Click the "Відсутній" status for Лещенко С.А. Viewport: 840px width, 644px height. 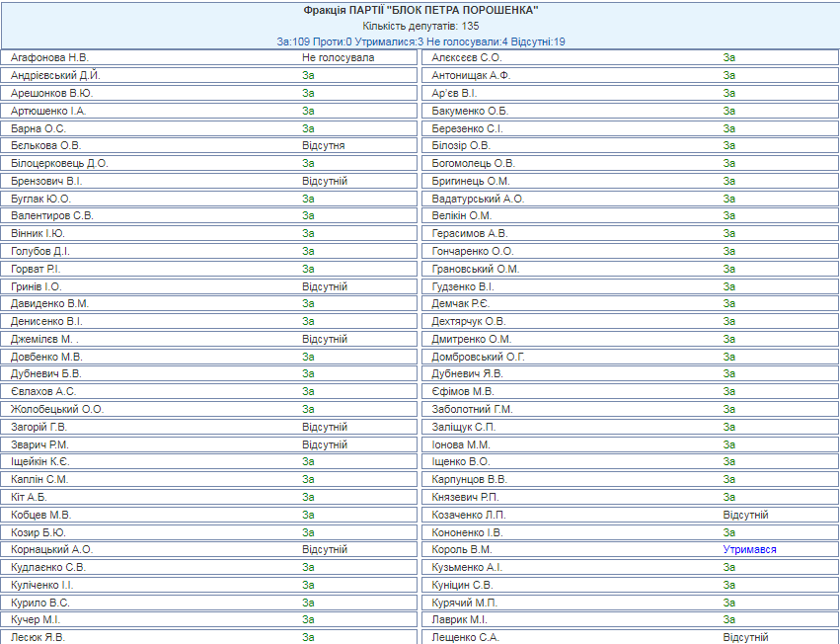(745, 637)
